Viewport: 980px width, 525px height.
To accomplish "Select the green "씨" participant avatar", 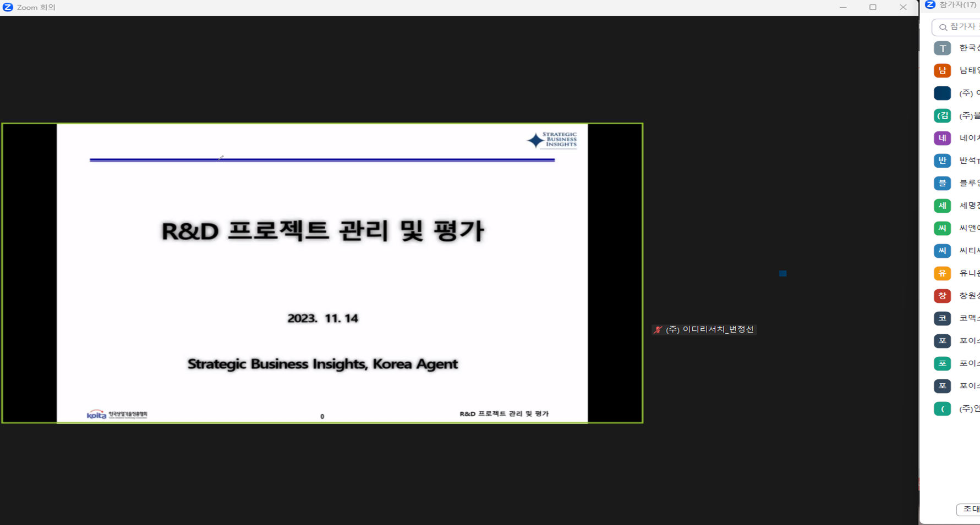I will 942,228.
